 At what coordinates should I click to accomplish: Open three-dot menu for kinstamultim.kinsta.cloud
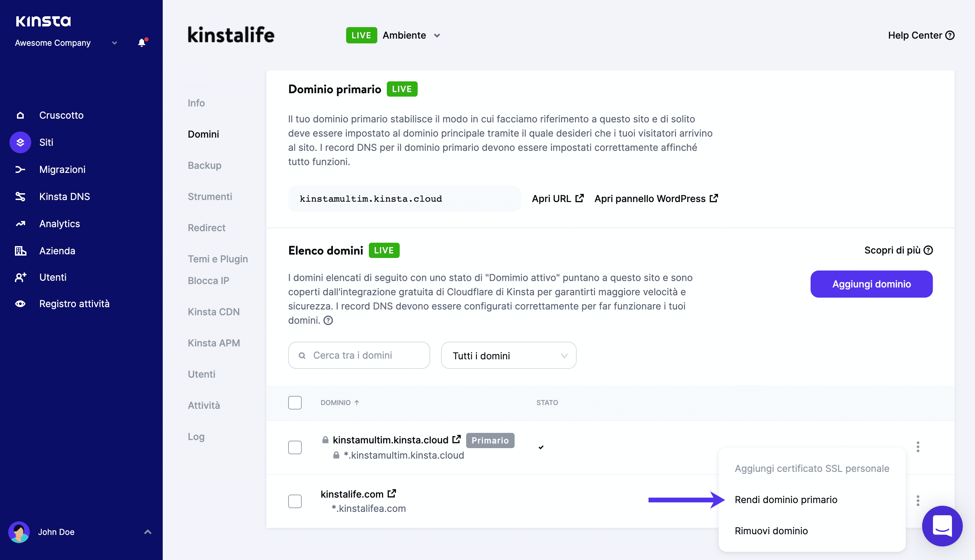point(918,446)
